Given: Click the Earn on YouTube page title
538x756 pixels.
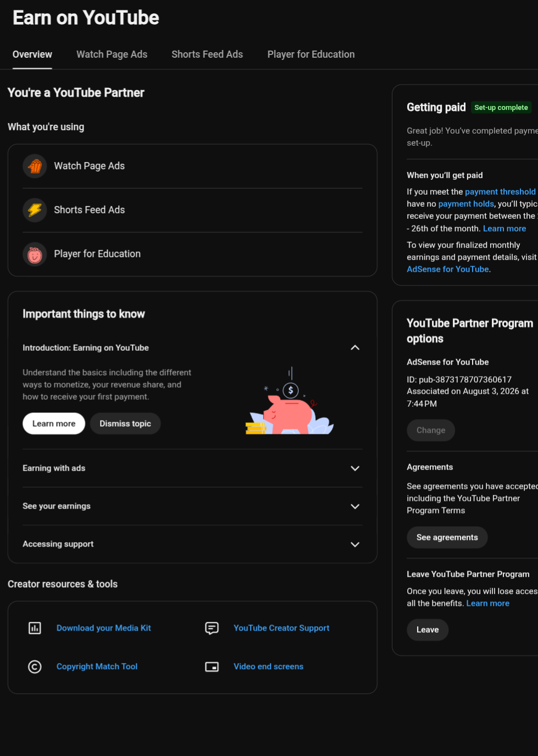Looking at the screenshot, I should click(x=86, y=18).
